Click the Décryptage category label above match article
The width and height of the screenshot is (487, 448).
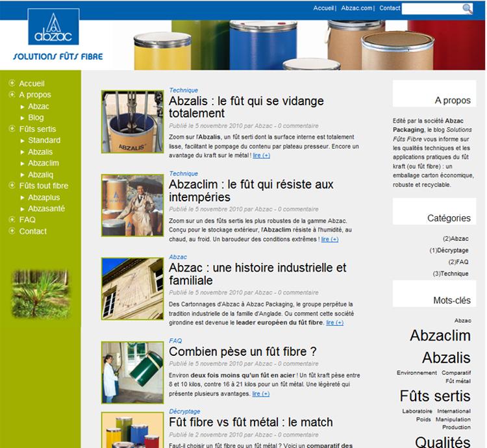[x=184, y=412]
